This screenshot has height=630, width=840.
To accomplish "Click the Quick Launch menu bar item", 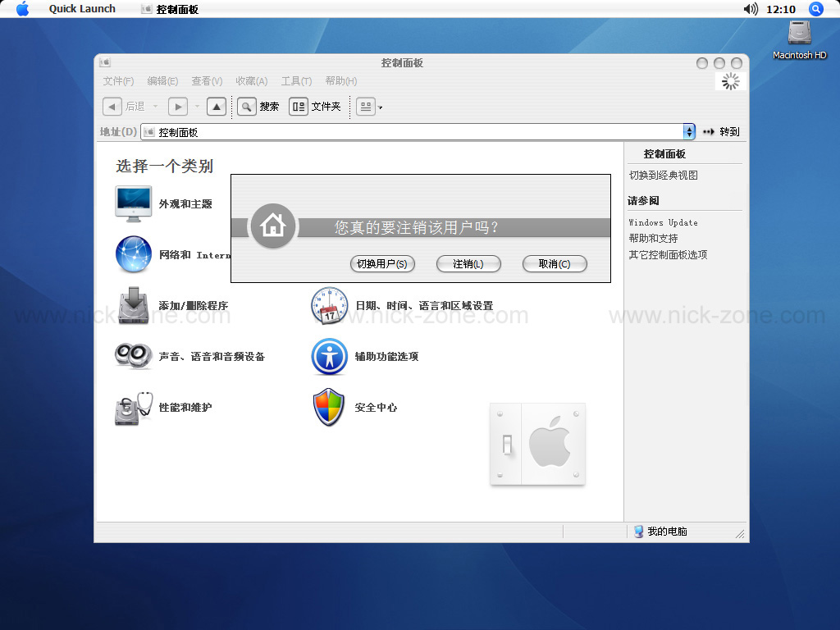I will coord(82,8).
